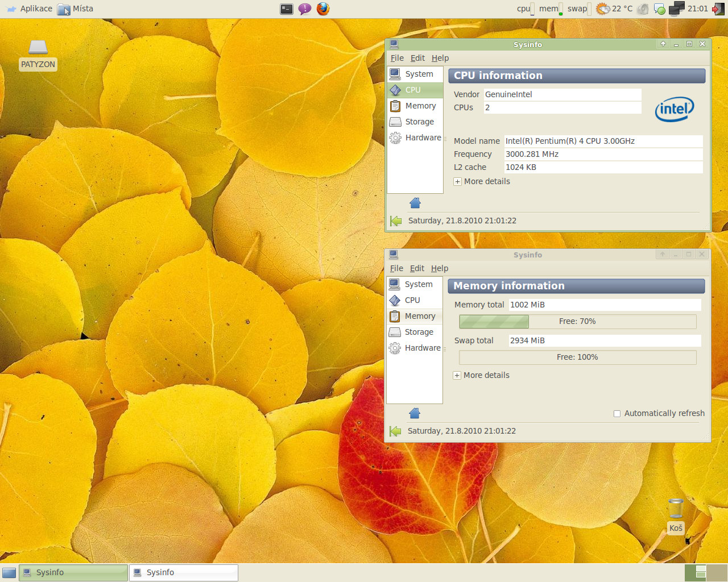728x582 pixels.
Task: Click the memory Free 70% progress bar
Action: 577,322
